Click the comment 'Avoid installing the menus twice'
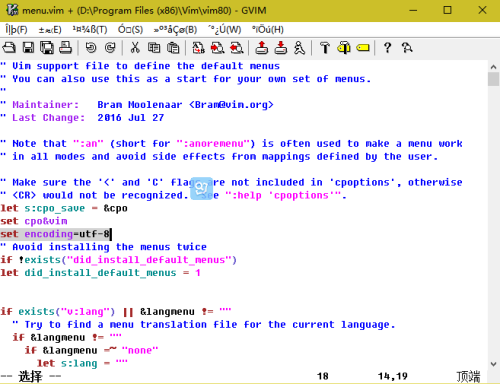The height and width of the screenshot is (384, 500). (109, 247)
